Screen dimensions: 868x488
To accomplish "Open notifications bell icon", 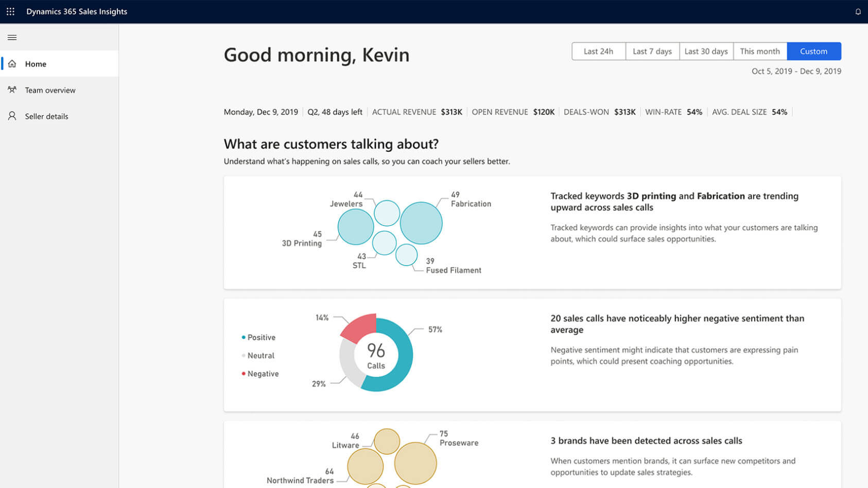I will tap(858, 11).
